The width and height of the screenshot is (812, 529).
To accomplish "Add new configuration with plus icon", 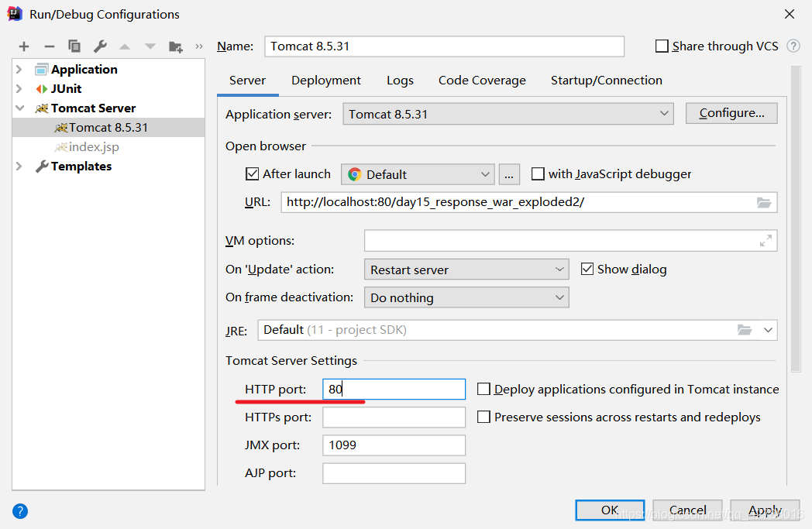I will [24, 46].
